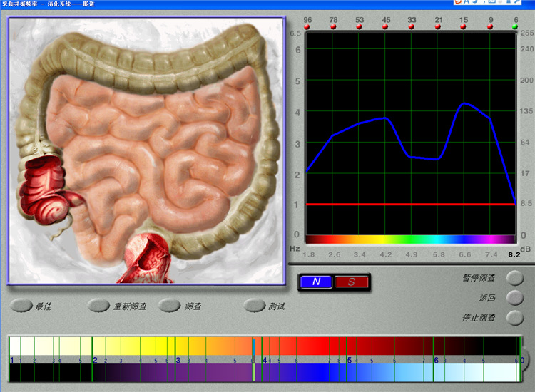
Task: Toggle the red S polarity button
Action: click(x=352, y=282)
